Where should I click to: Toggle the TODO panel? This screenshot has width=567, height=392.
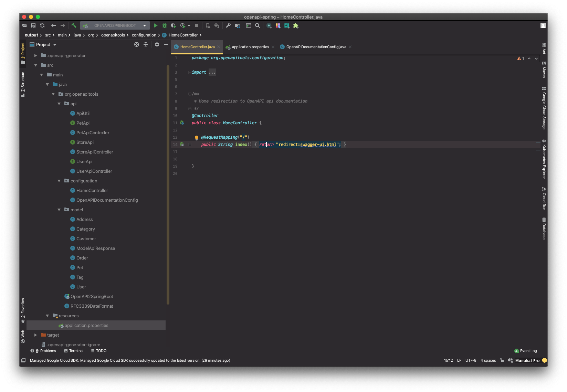click(98, 351)
